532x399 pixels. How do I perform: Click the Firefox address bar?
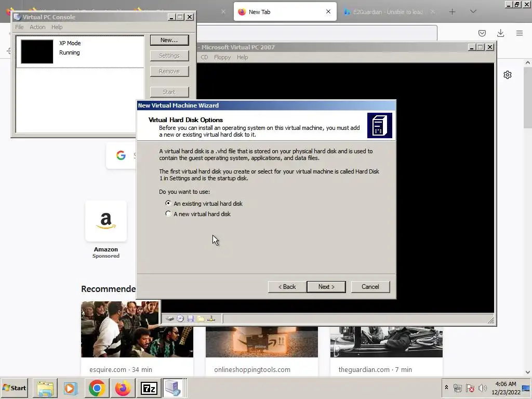point(316,33)
